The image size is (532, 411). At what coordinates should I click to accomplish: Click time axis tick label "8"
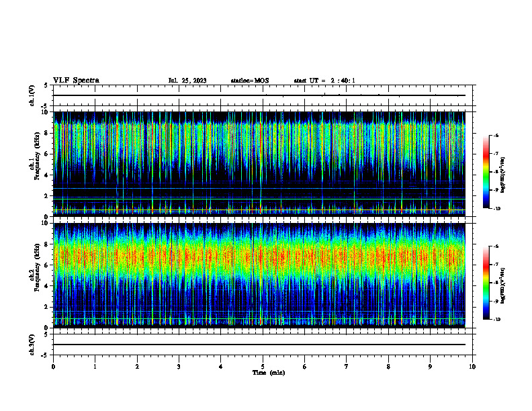388,367
